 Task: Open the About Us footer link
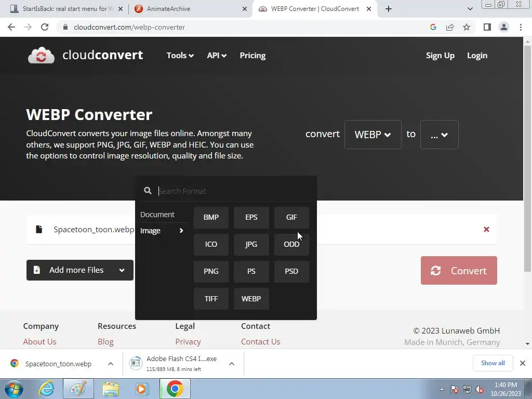pyautogui.click(x=39, y=342)
